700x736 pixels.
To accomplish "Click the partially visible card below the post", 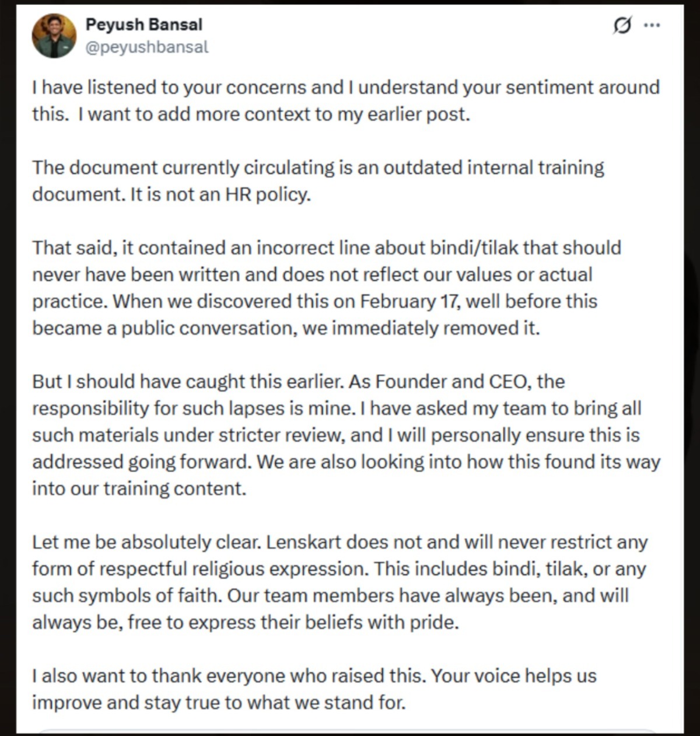I will coord(350,731).
